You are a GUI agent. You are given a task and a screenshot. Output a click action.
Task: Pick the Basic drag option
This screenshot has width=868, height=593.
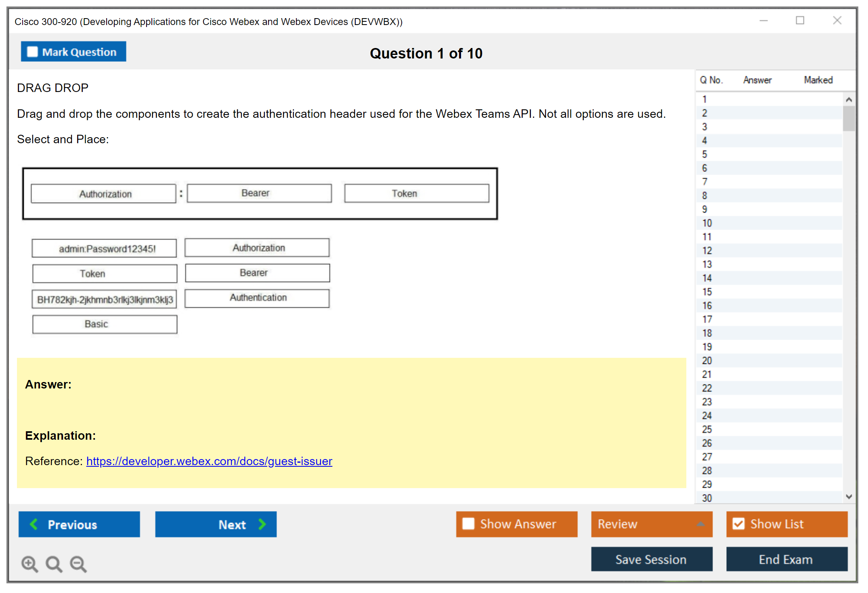[x=105, y=324]
